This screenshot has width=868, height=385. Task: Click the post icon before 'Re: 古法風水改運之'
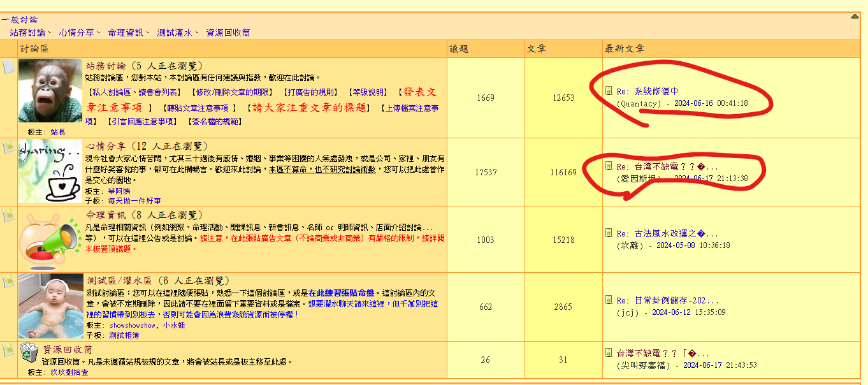[x=609, y=233]
